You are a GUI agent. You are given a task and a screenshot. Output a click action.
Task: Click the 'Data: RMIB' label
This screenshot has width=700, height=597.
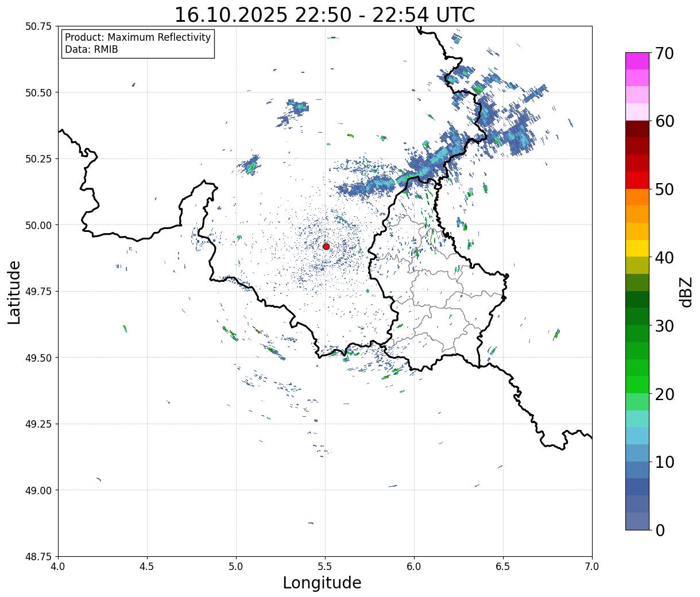tap(91, 50)
